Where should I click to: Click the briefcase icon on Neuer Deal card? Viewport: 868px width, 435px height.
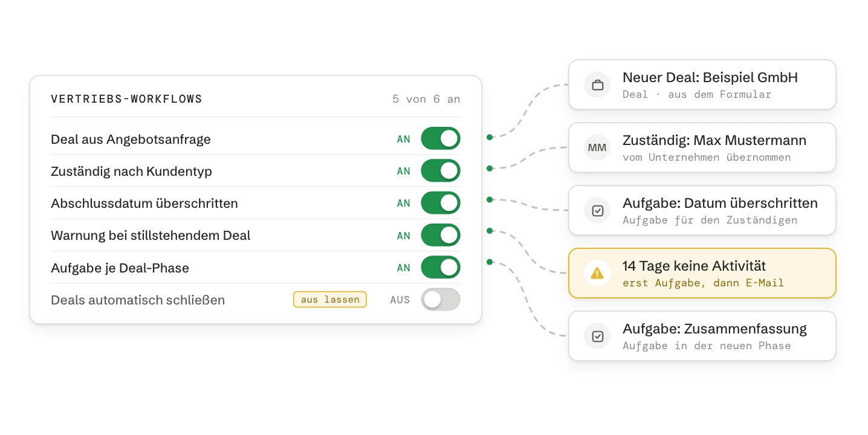coord(597,85)
